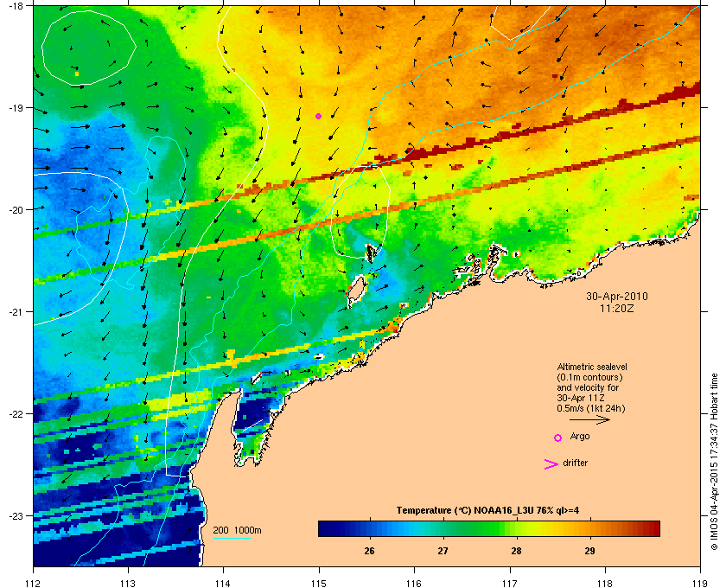Image resolution: width=726 pixels, height=588 pixels.
Task: Click the green colorbar area above 27
Action: [x=443, y=528]
